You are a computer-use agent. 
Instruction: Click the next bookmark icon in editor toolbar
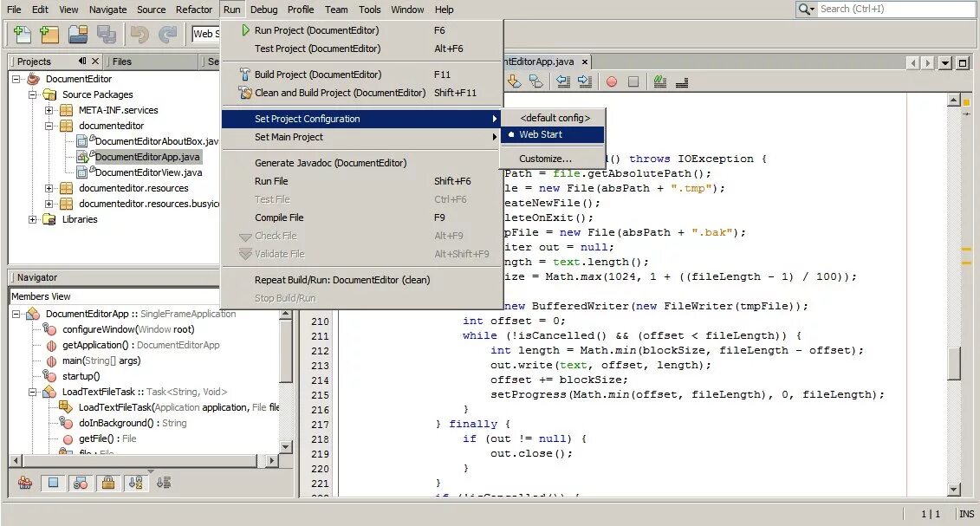click(514, 81)
